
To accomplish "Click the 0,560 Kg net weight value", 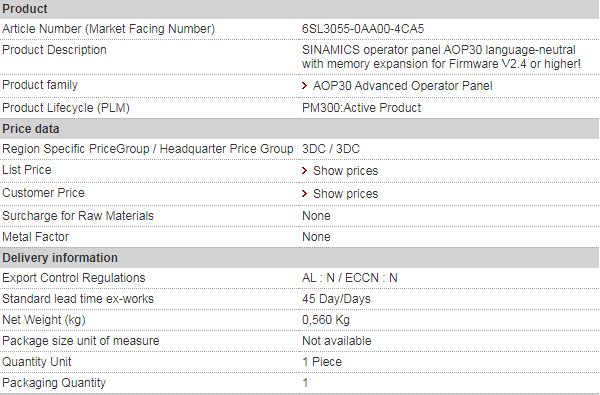I will 326,320.
